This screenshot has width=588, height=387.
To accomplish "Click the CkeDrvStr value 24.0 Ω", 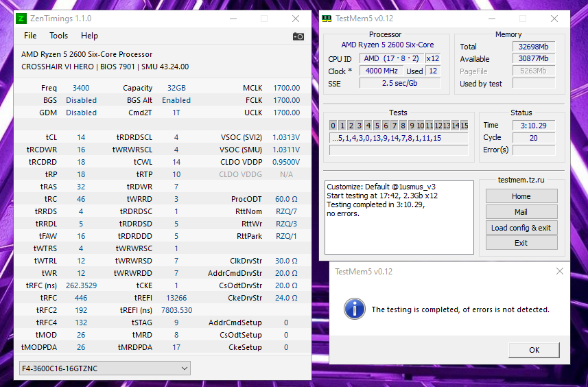I will point(286,298).
